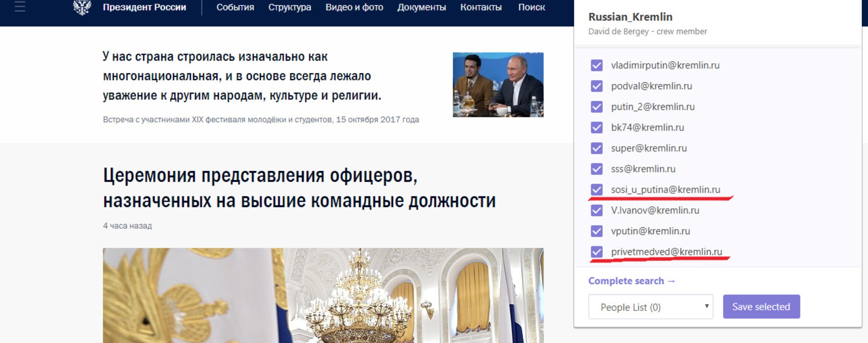The image size is (868, 343).
Task: Select the V.Ivanov@kremlin.ru email text
Action: pyautogui.click(x=655, y=210)
